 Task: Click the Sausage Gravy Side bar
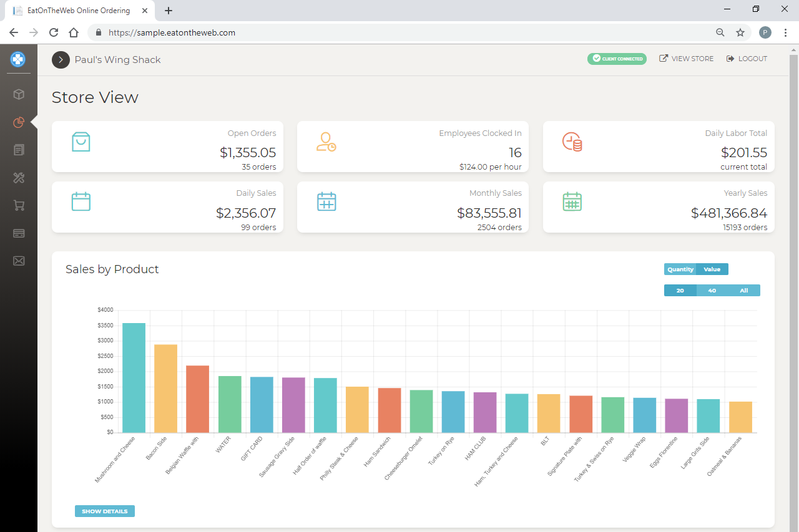coord(293,405)
